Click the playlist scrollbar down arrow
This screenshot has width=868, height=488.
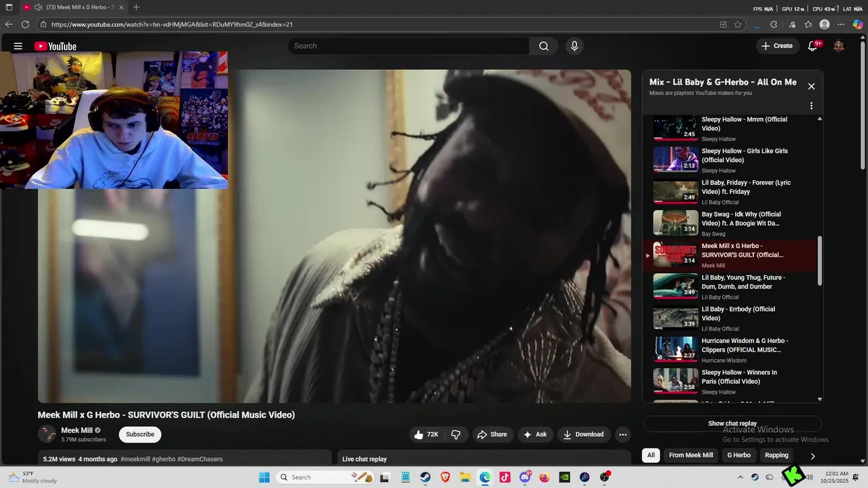point(820,399)
